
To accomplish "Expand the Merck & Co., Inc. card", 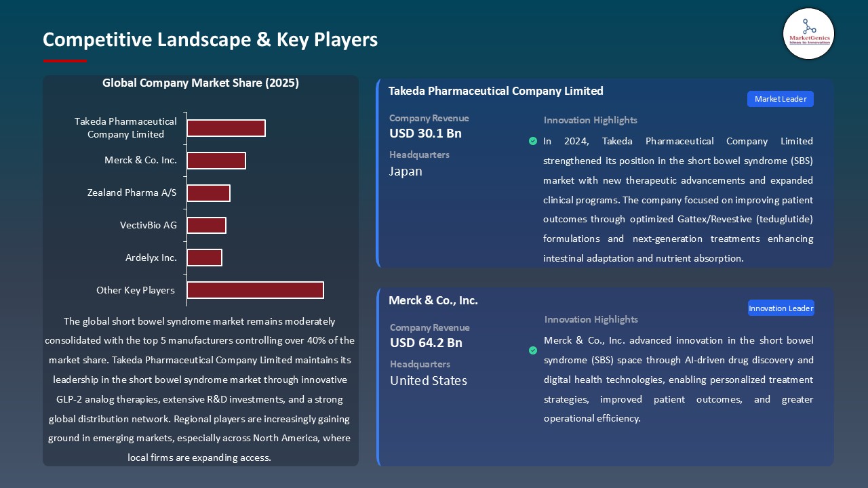I will (433, 300).
